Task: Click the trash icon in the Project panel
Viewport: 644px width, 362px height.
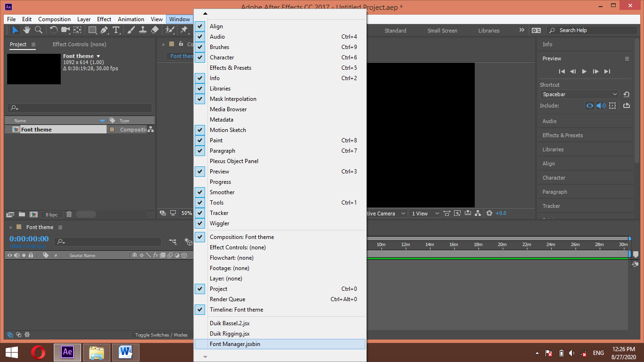Action: (x=69, y=214)
